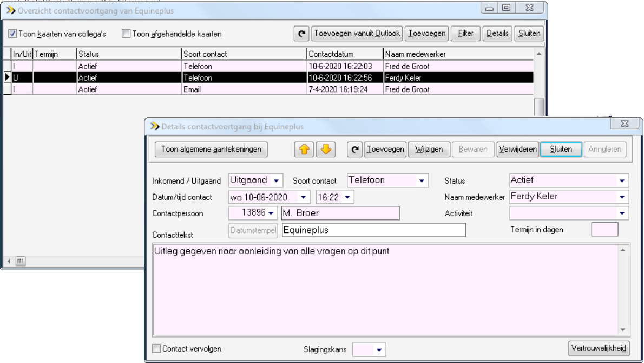Click the yellow down arrow icon
644x363 pixels.
click(326, 150)
